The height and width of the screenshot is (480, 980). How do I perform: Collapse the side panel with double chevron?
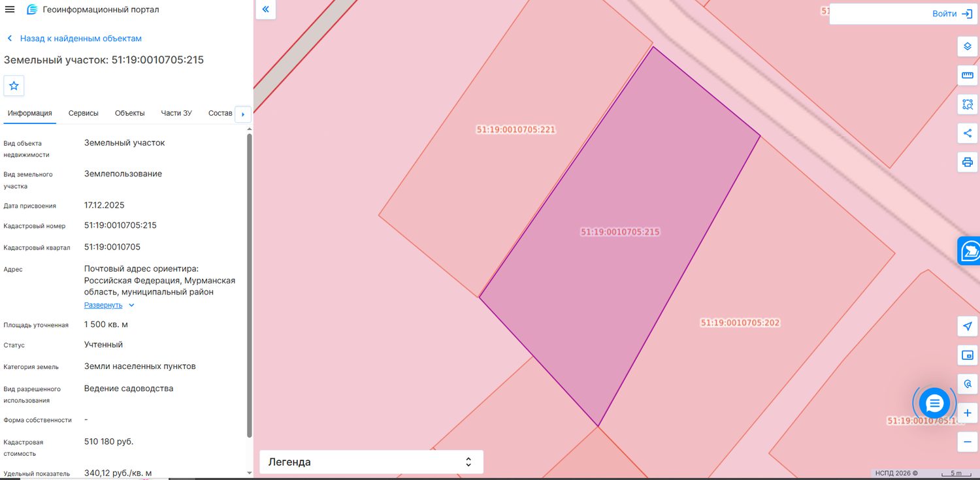pyautogui.click(x=266, y=9)
